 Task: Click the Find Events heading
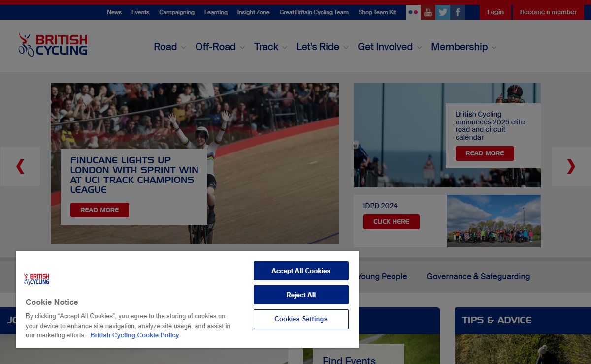pos(349,361)
